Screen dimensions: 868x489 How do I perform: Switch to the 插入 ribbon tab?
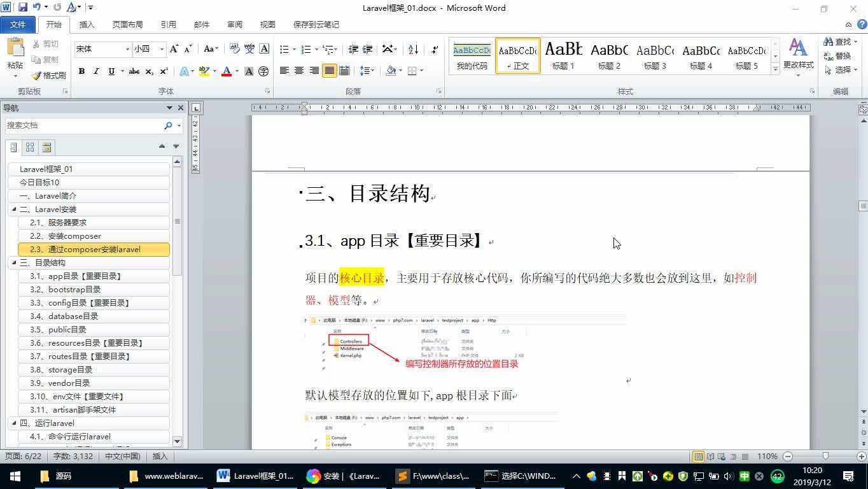pos(87,24)
